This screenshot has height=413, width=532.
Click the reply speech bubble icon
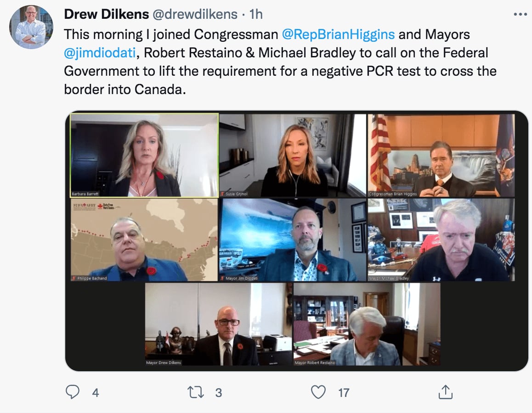click(x=72, y=392)
